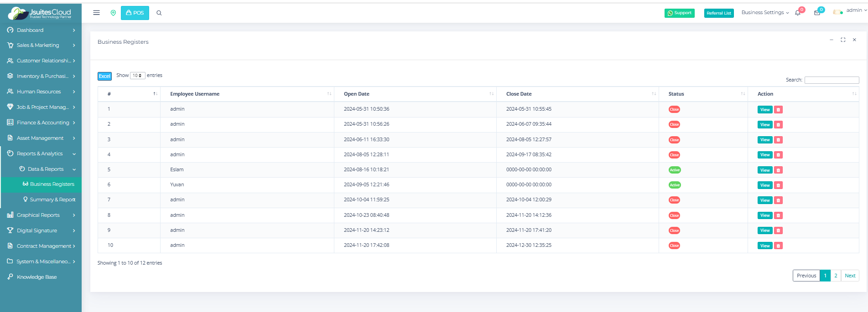Click the table Search input field
The height and width of the screenshot is (312, 868).
pos(832,80)
